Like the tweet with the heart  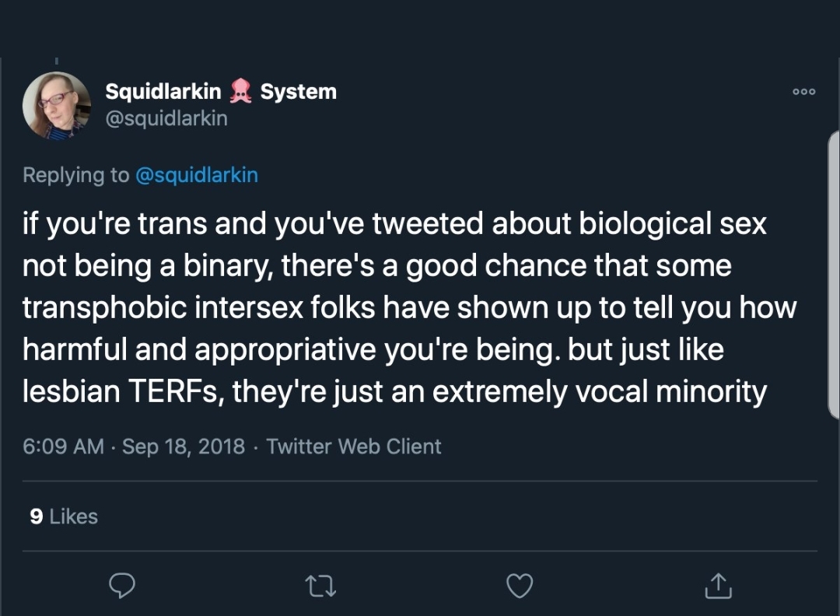(x=520, y=586)
